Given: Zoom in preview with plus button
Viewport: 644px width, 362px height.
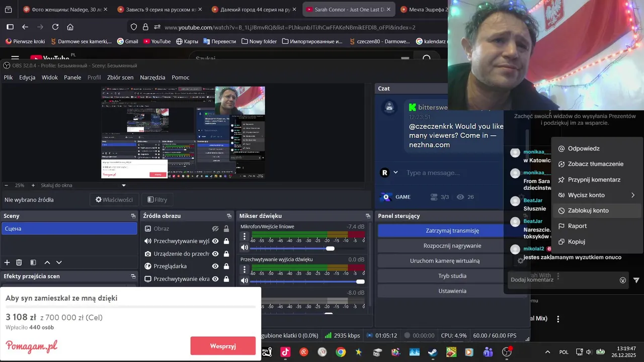Looking at the screenshot, I should tap(33, 185).
